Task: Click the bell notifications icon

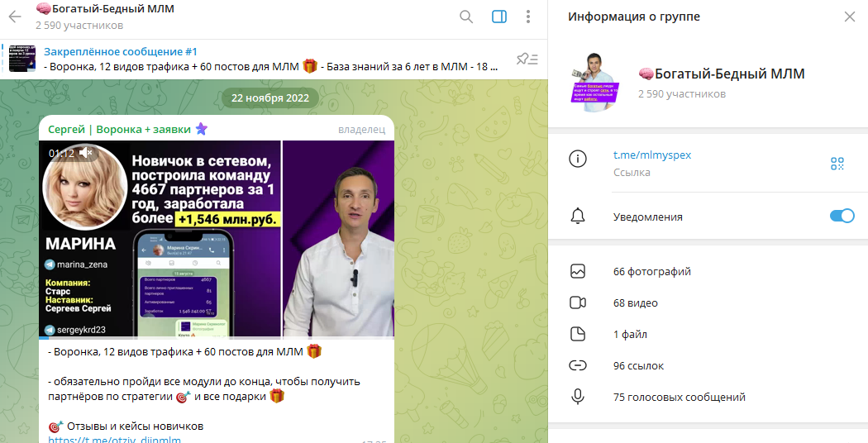Action: tap(577, 216)
